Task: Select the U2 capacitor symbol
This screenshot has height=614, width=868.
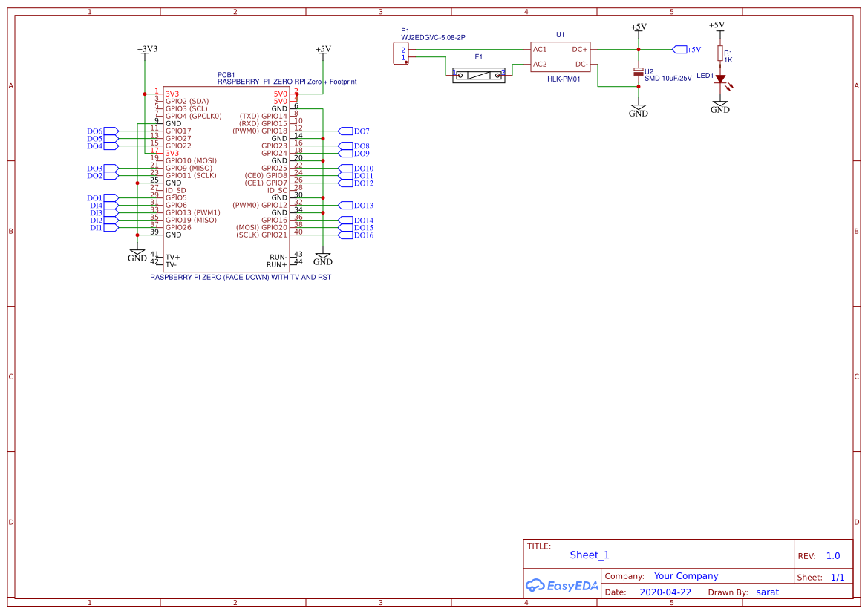Action: click(638, 71)
